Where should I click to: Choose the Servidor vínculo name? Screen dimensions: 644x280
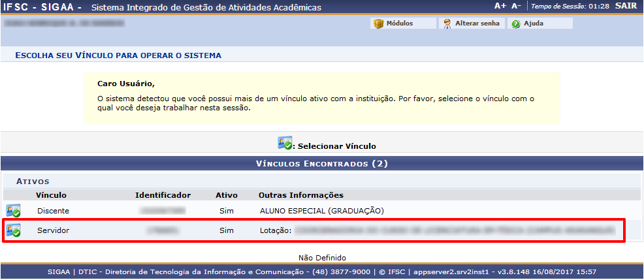pyautogui.click(x=53, y=230)
